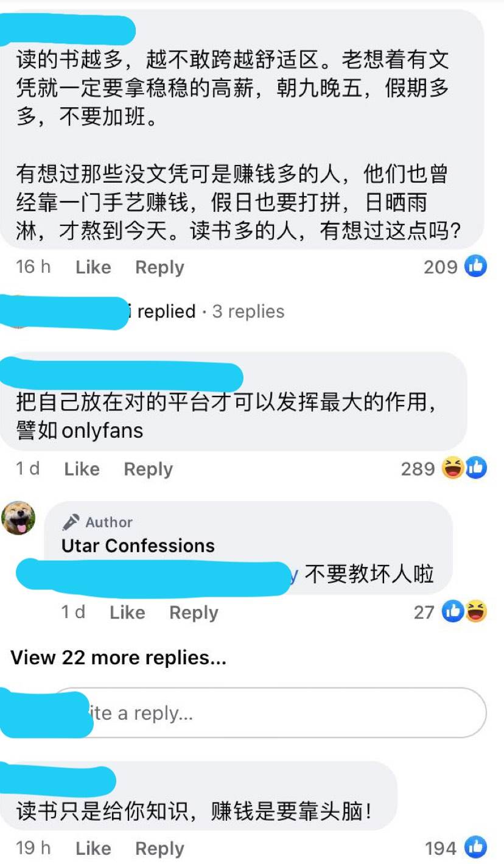Open Utar Confessions dog profile avatar
This screenshot has width=504, height=864.
[18, 518]
